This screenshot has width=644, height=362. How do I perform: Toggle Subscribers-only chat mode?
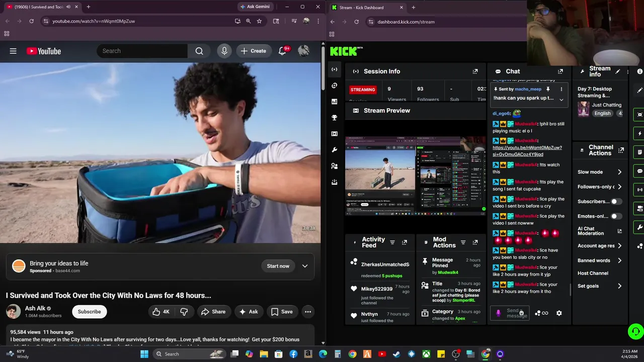click(x=616, y=202)
